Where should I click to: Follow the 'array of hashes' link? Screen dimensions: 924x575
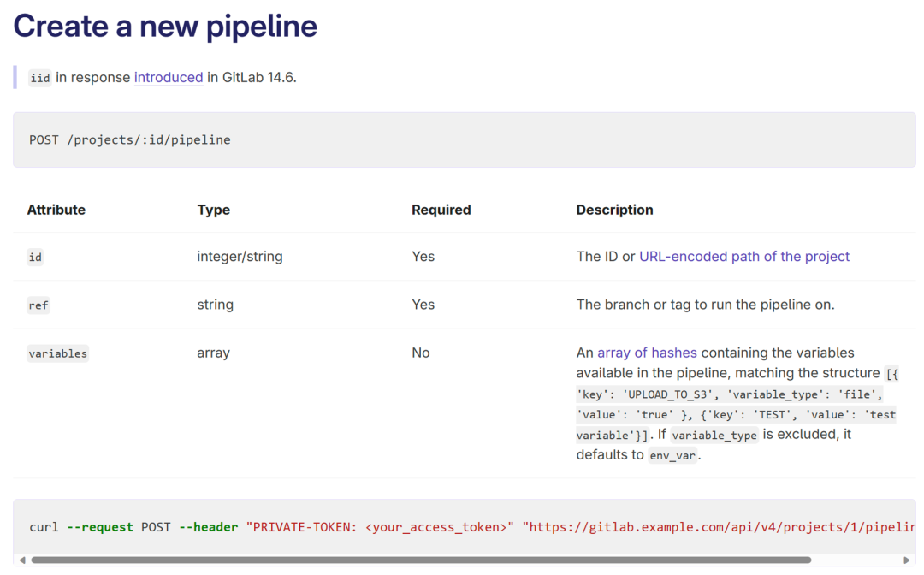pyautogui.click(x=647, y=353)
